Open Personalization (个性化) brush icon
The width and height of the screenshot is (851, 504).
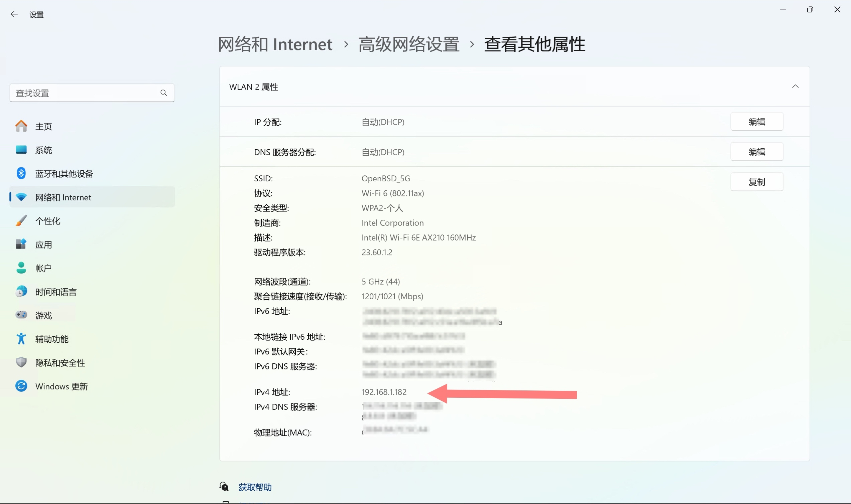point(21,221)
